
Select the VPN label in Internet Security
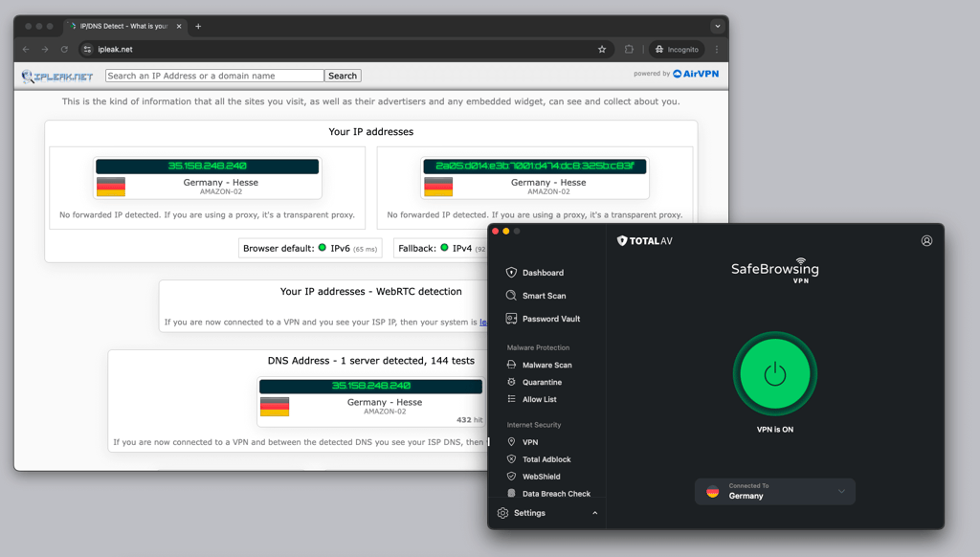[x=530, y=442]
